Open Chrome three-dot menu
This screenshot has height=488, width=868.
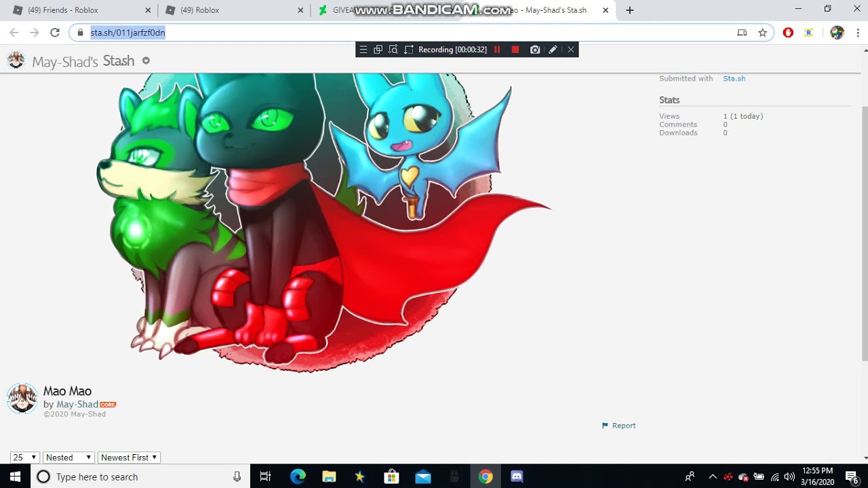coord(858,33)
